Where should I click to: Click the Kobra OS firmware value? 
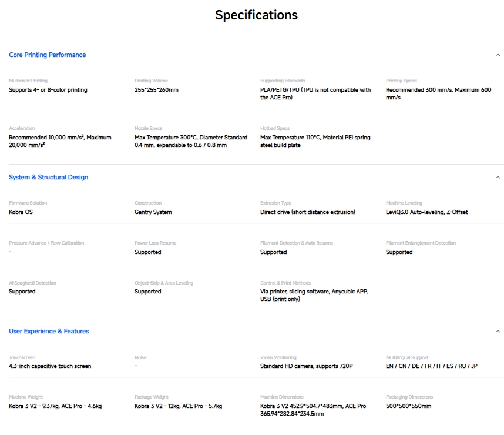(x=21, y=212)
